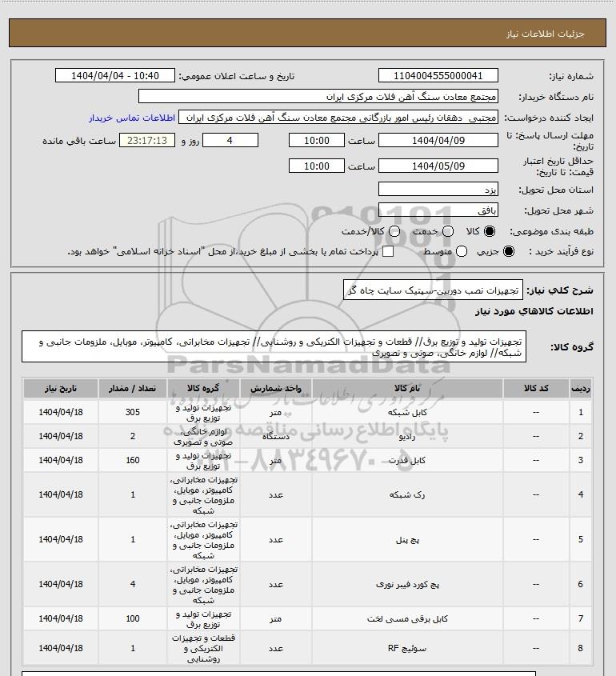Click the delivery province field یزد

438,190
